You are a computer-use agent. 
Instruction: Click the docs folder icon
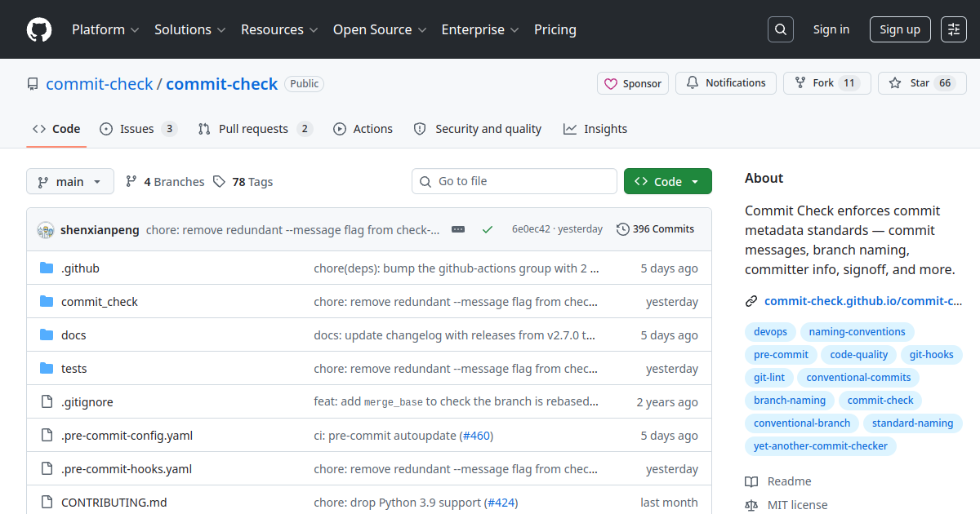point(47,335)
